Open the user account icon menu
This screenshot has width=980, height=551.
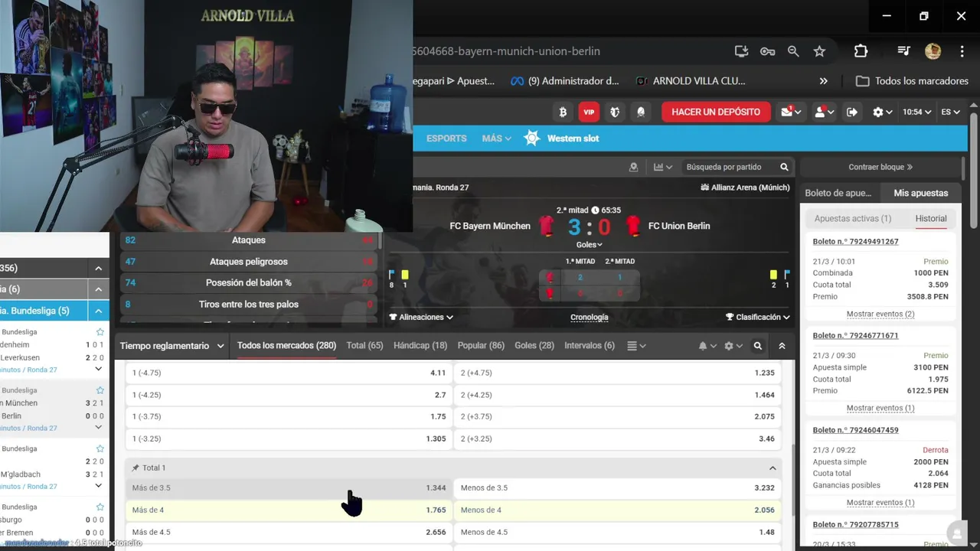[x=825, y=112]
